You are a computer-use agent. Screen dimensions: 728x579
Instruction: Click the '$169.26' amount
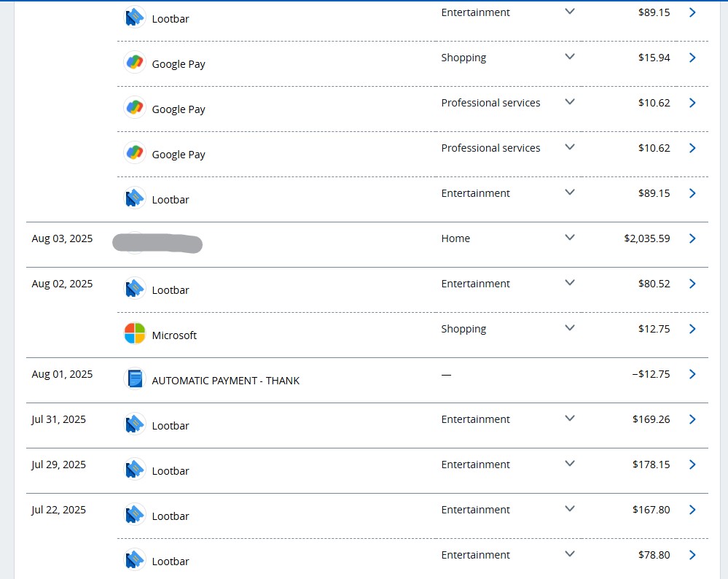[x=651, y=419]
